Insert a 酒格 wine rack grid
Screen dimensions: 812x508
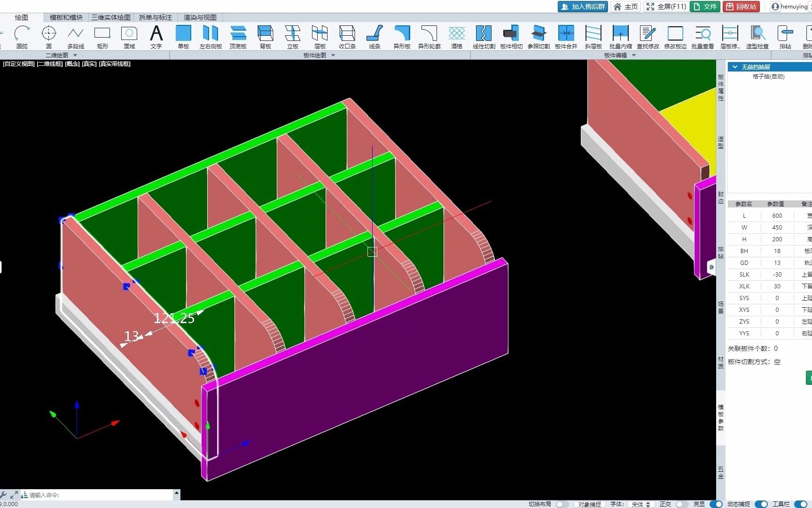tap(456, 37)
